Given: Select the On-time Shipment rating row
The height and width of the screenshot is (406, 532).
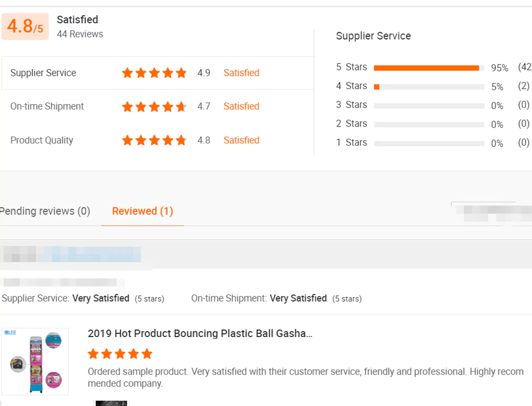Looking at the screenshot, I should pyautogui.click(x=157, y=106).
